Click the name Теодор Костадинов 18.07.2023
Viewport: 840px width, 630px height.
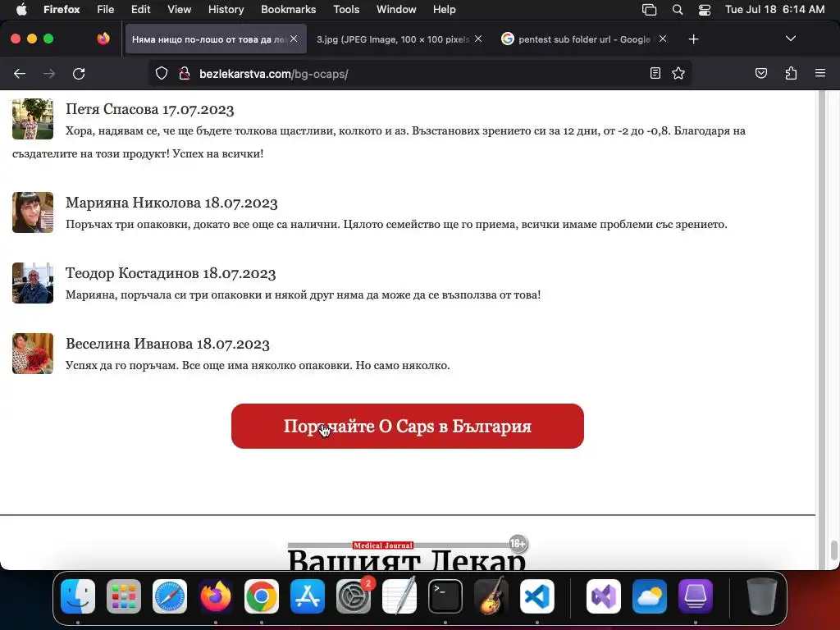tap(171, 273)
